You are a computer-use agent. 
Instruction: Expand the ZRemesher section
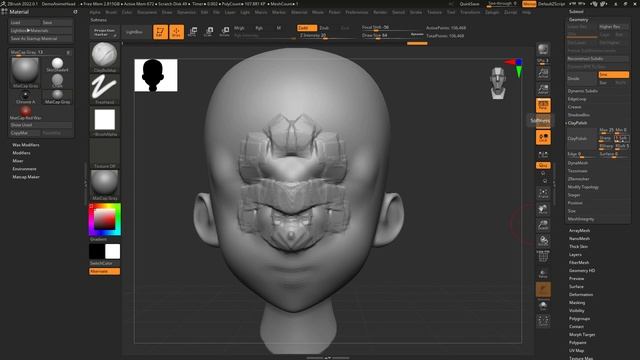click(578, 179)
